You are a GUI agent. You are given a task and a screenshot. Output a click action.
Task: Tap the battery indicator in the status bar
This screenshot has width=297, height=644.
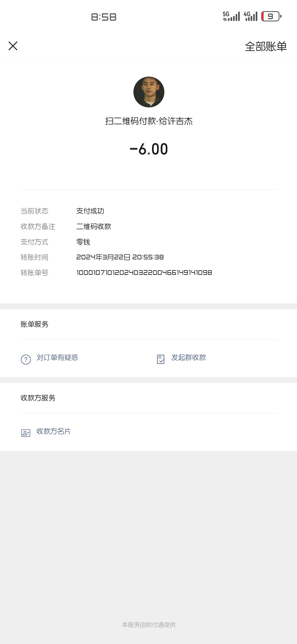click(271, 16)
